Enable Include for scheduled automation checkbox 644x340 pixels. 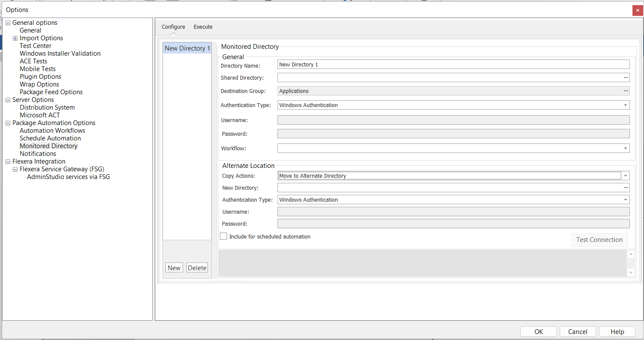click(224, 236)
